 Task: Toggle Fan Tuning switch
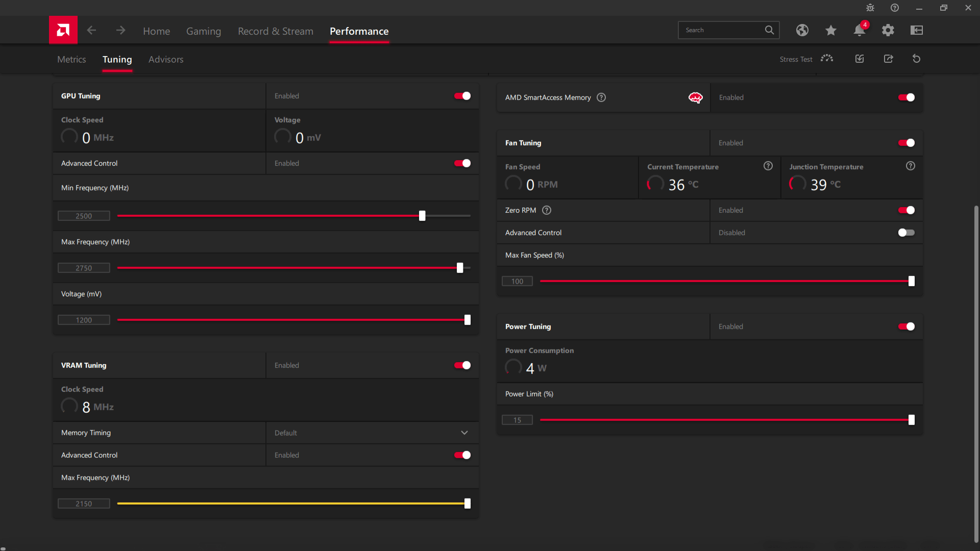click(x=906, y=143)
